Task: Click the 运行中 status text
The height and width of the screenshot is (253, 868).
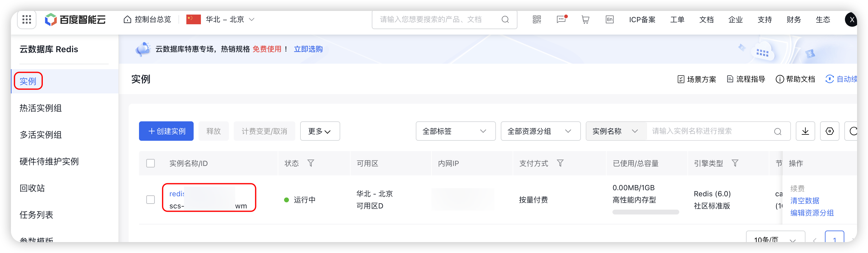Action: pos(305,200)
